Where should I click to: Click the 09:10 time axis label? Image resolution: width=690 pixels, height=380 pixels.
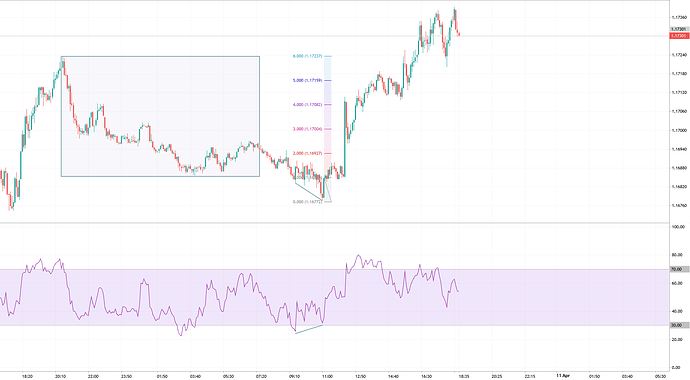point(294,376)
